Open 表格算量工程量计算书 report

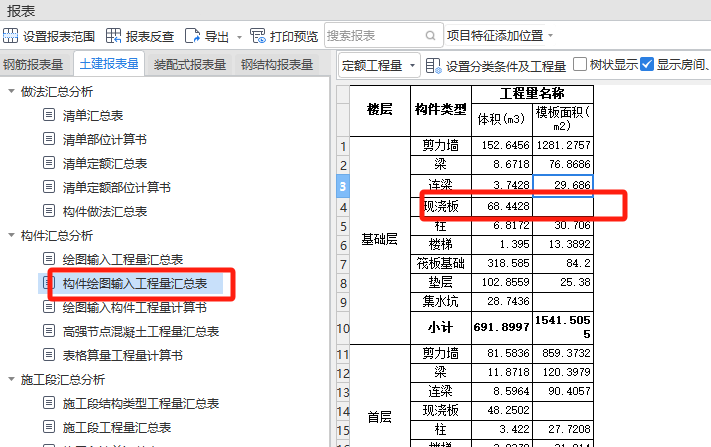122,355
